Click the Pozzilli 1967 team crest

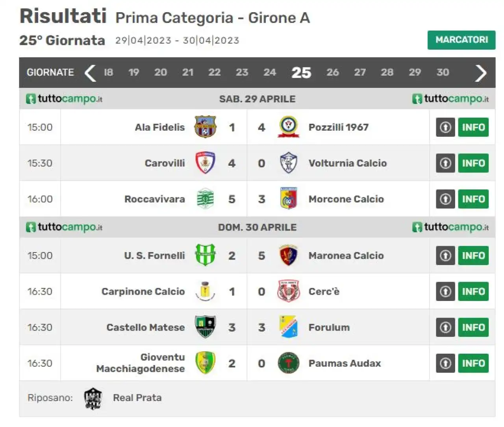(289, 127)
